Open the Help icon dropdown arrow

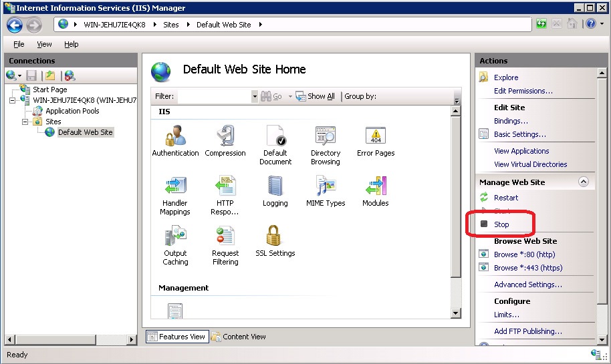602,24
